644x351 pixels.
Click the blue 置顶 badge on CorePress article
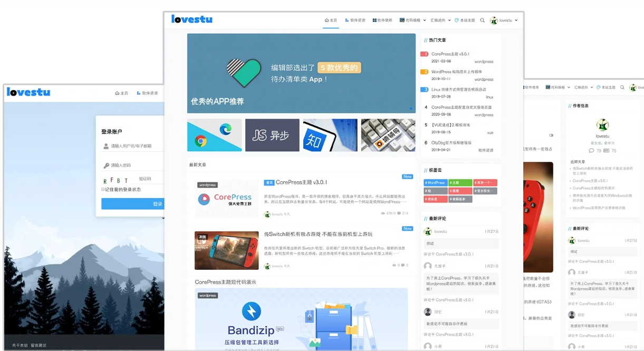pos(269,183)
